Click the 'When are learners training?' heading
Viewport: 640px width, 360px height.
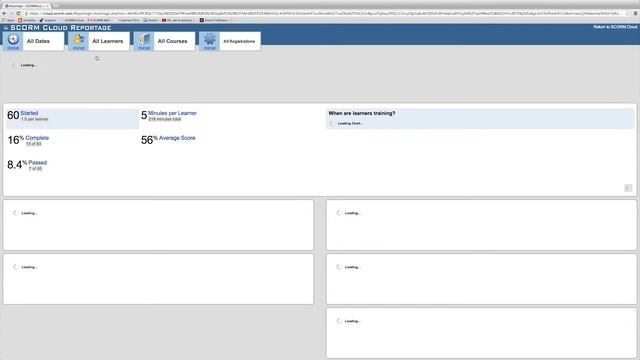coord(362,113)
